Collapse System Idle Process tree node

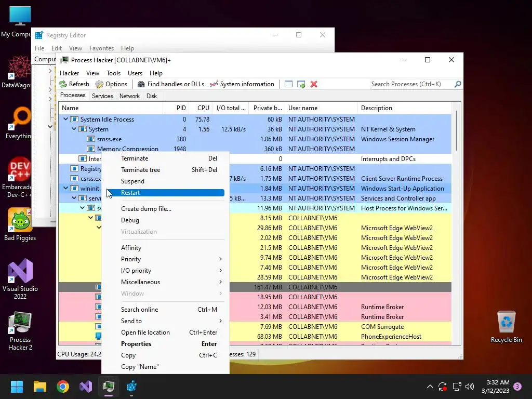click(x=65, y=119)
